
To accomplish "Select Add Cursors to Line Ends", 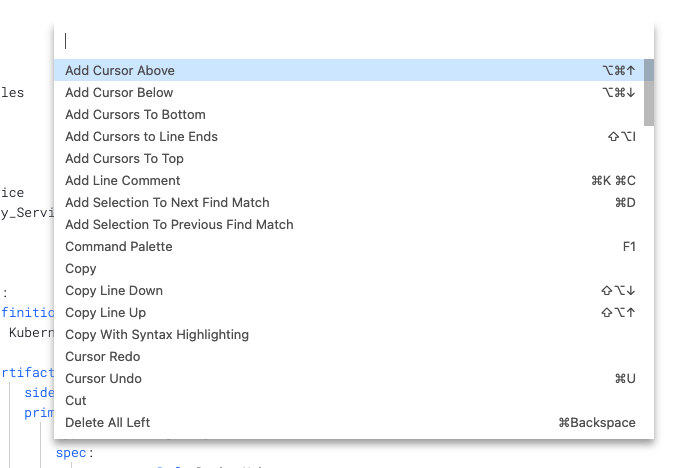I will [x=141, y=136].
